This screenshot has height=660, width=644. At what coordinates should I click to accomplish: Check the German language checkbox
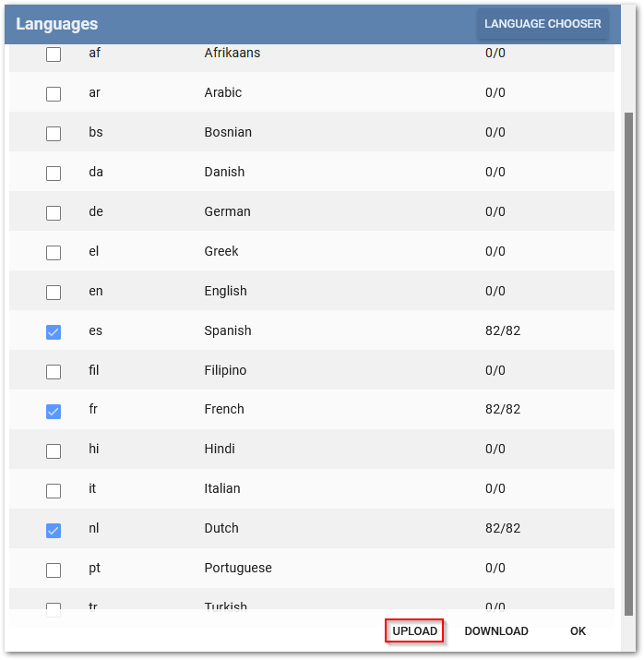tap(54, 213)
